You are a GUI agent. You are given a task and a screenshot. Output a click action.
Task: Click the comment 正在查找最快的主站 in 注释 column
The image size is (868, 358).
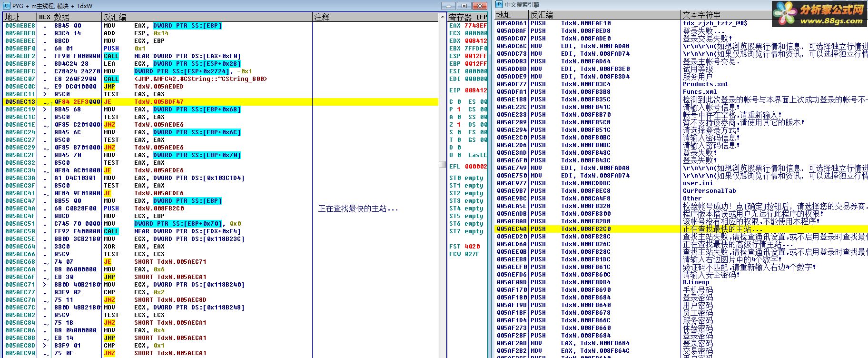pyautogui.click(x=358, y=209)
